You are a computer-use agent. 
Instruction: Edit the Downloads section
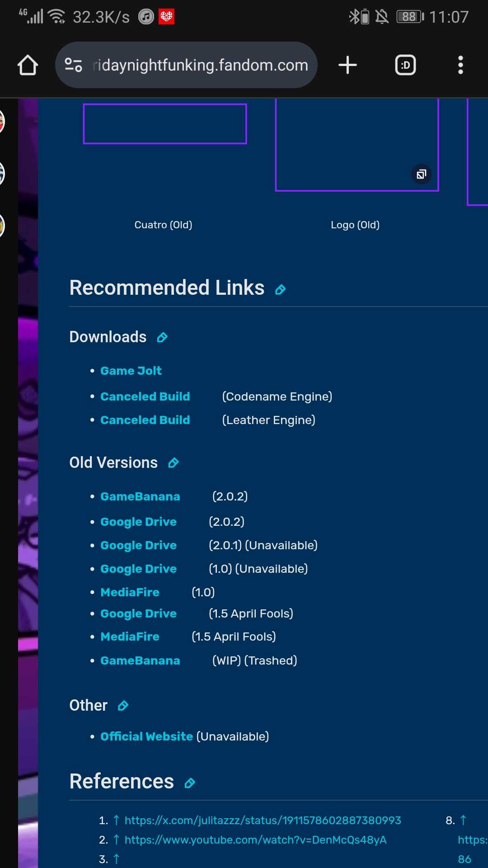(x=162, y=338)
